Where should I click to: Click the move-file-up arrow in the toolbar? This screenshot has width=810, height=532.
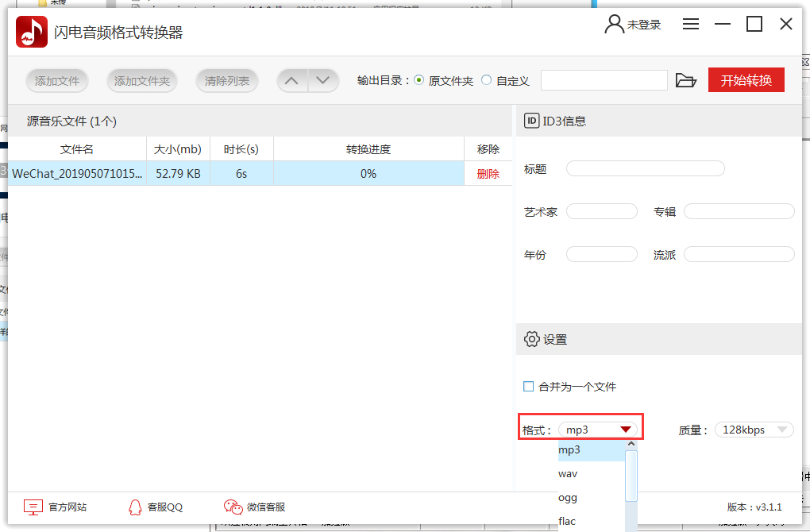[x=291, y=79]
